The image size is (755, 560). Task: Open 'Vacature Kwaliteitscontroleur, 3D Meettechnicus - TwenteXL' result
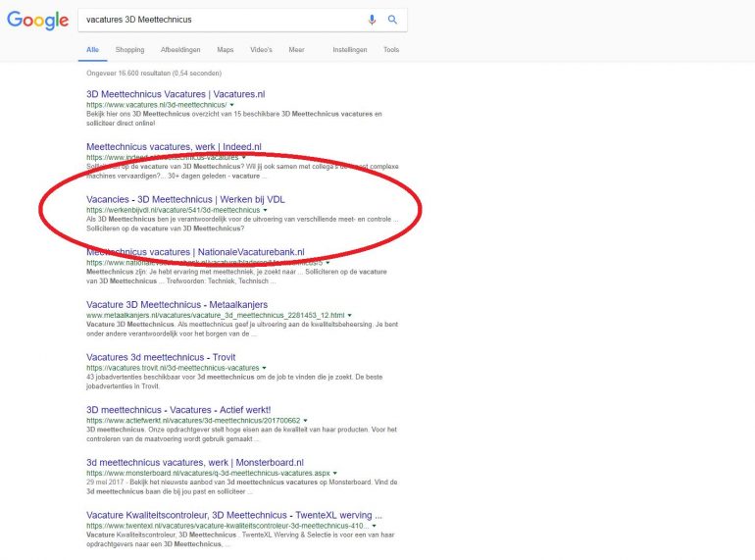[x=234, y=515]
